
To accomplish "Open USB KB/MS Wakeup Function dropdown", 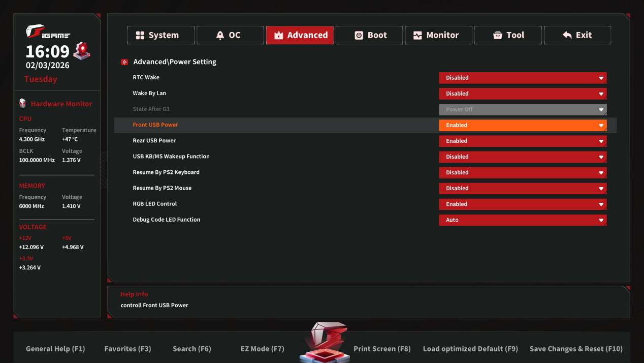I will [x=523, y=157].
